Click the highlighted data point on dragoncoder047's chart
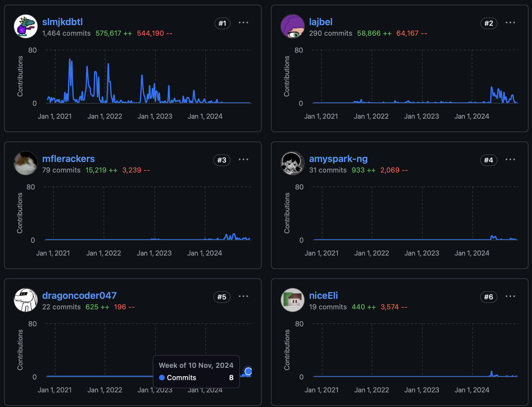The image size is (532, 407). (x=248, y=371)
